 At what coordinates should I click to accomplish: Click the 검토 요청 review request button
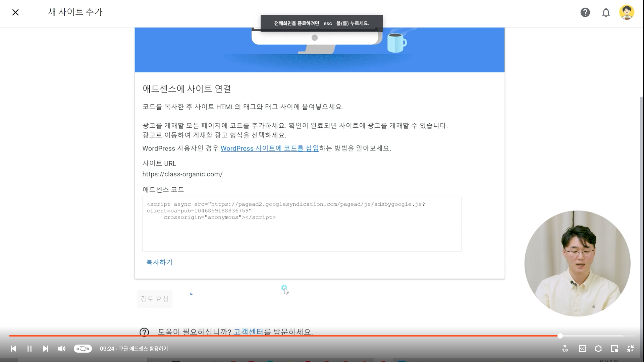pyautogui.click(x=155, y=299)
